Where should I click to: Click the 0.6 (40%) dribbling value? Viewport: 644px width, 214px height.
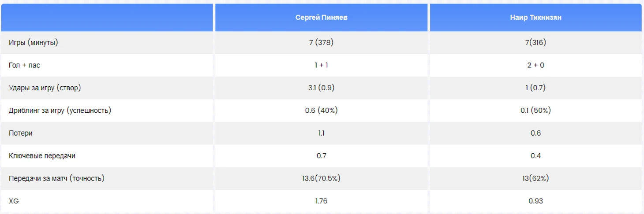click(x=321, y=110)
